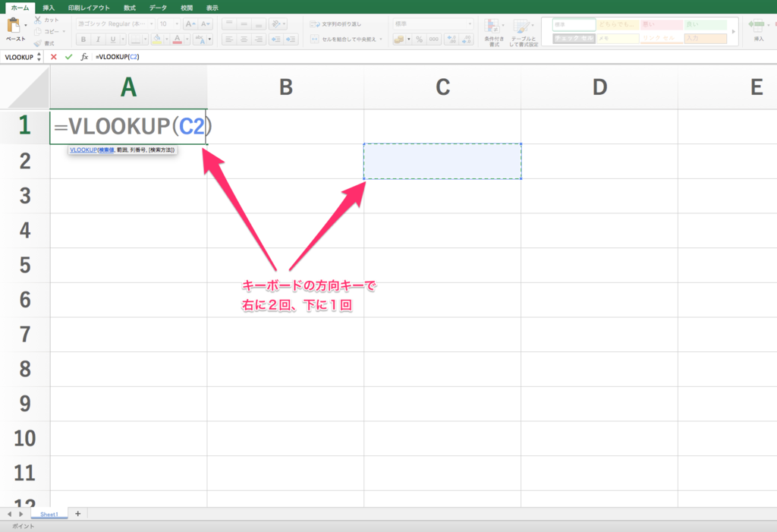777x532 pixels.
Task: Click the cell borders icon
Action: click(135, 39)
